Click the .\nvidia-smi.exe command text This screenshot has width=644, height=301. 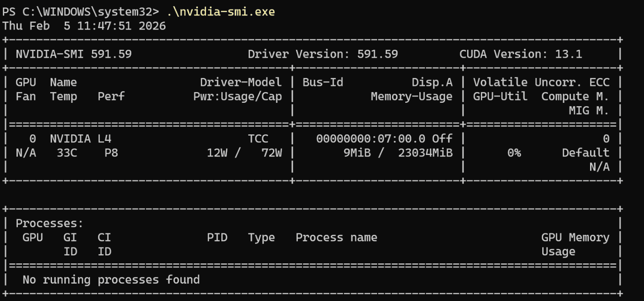[220, 12]
